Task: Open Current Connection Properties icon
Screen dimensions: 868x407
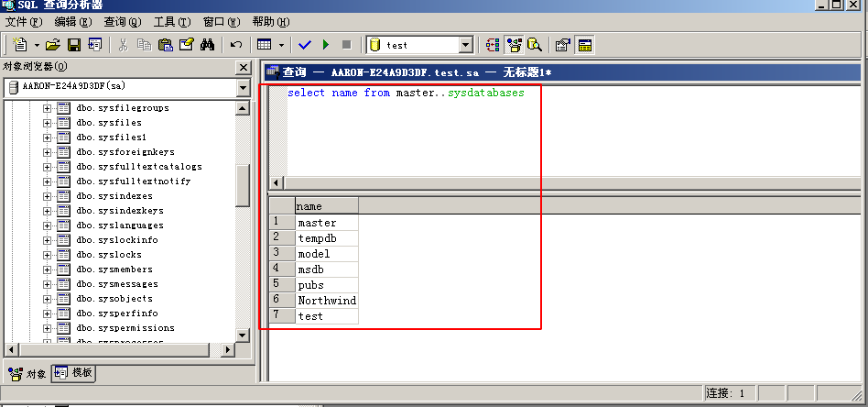Action: pyautogui.click(x=563, y=45)
